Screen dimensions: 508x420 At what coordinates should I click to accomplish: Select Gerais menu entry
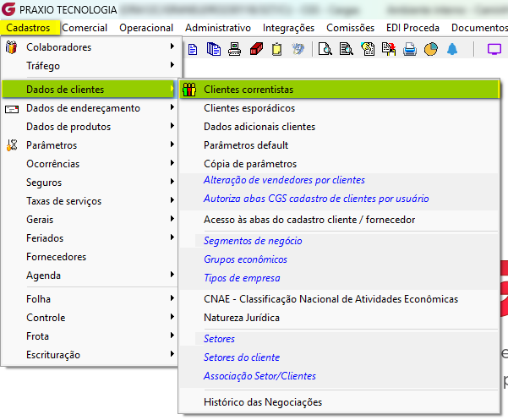(89, 220)
